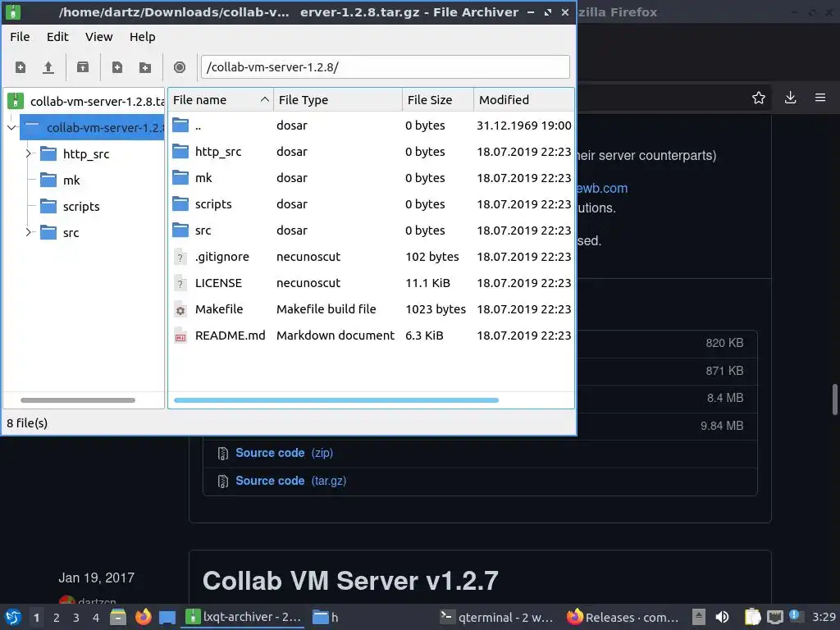
Task: Switch to lxqt-archiver taskbar window
Action: point(244,617)
